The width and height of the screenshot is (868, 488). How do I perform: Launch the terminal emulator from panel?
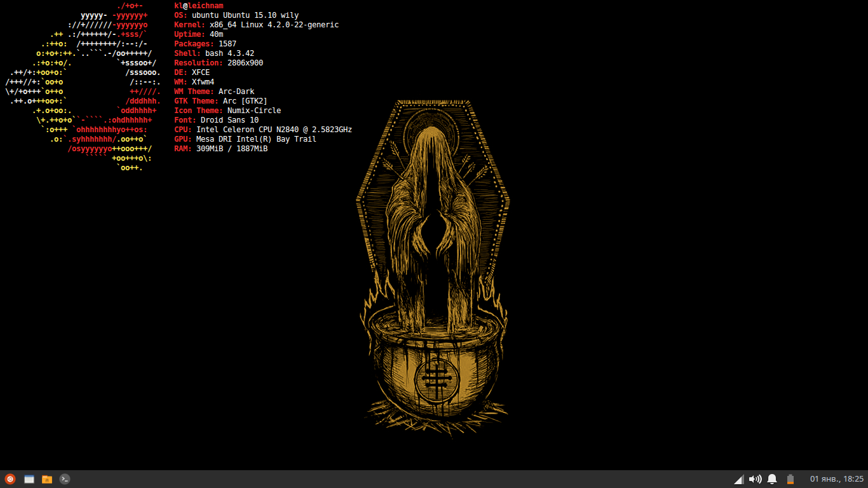coord(64,479)
